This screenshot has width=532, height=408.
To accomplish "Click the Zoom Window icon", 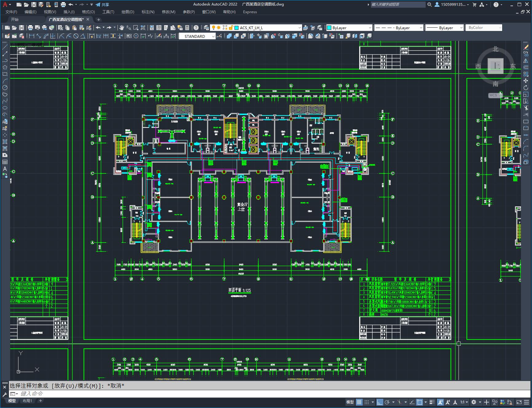I will (x=136, y=28).
